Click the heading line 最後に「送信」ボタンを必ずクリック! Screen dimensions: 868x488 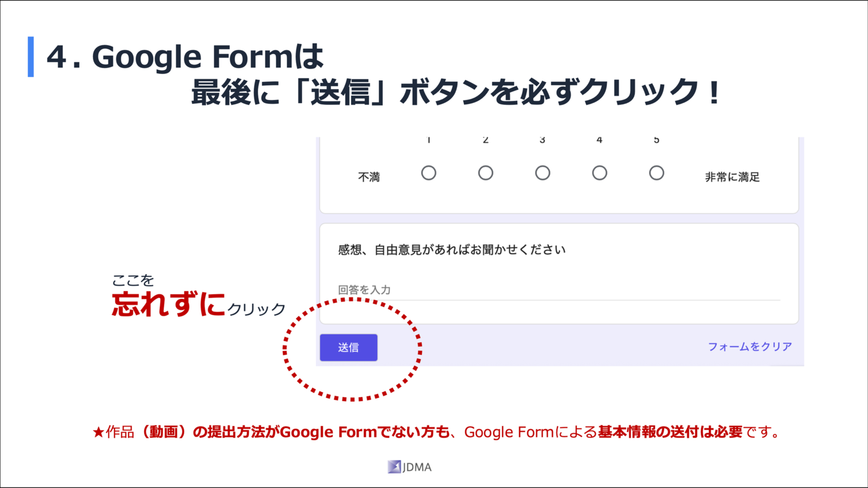click(456, 93)
